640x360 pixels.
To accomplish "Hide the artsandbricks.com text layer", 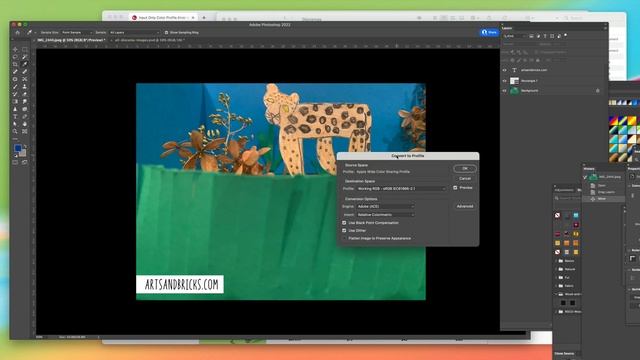I will pos(504,70).
